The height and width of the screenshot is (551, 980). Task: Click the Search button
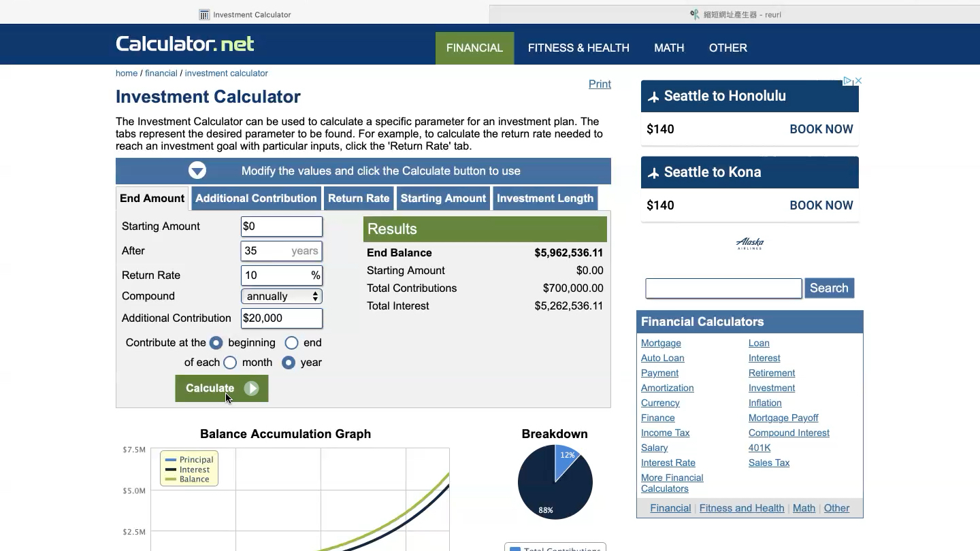point(829,288)
